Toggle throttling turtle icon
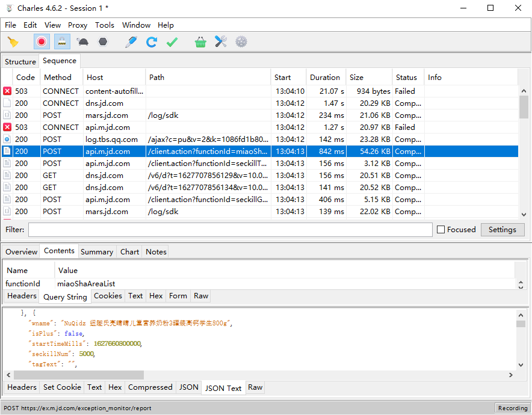 click(x=82, y=42)
